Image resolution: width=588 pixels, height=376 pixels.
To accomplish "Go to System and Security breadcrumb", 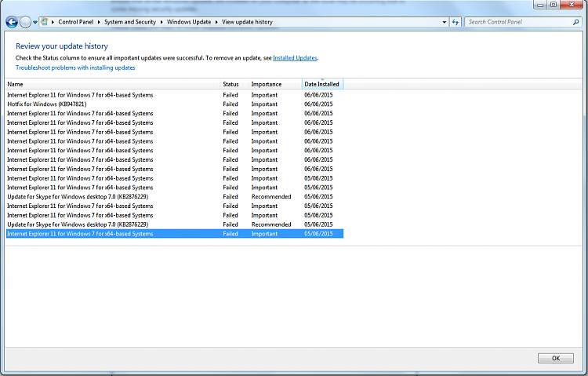I will coord(130,22).
